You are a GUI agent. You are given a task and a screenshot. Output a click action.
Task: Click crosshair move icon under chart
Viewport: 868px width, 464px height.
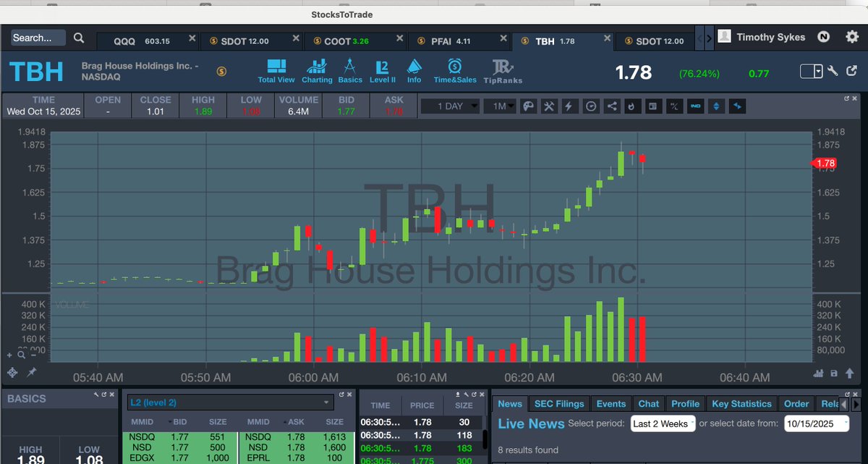(x=12, y=372)
